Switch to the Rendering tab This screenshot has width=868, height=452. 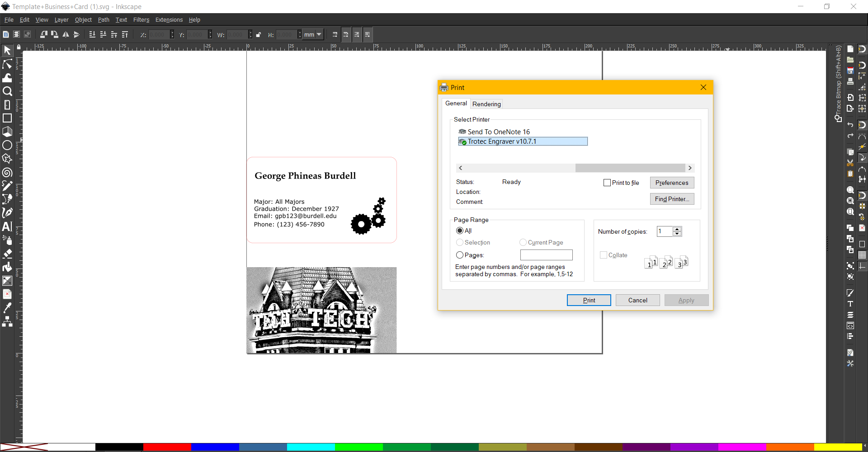pyautogui.click(x=486, y=104)
